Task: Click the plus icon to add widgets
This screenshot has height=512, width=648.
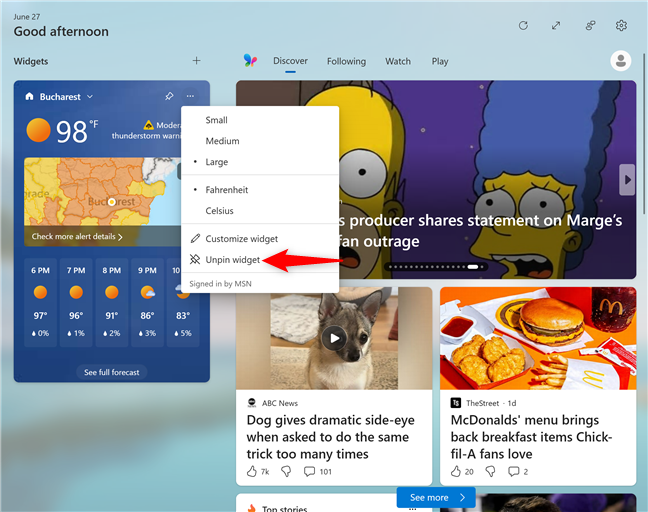Action: click(196, 61)
